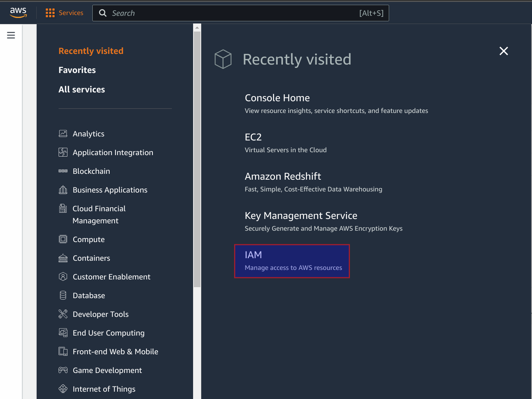Open the hamburger navigation menu

pos(11,35)
